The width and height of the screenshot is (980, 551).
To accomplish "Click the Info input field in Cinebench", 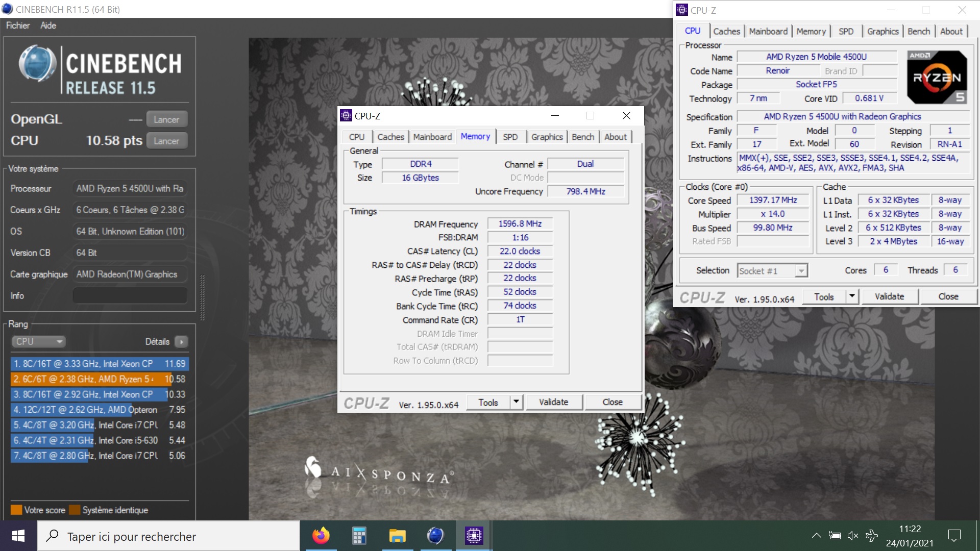I will tap(130, 295).
